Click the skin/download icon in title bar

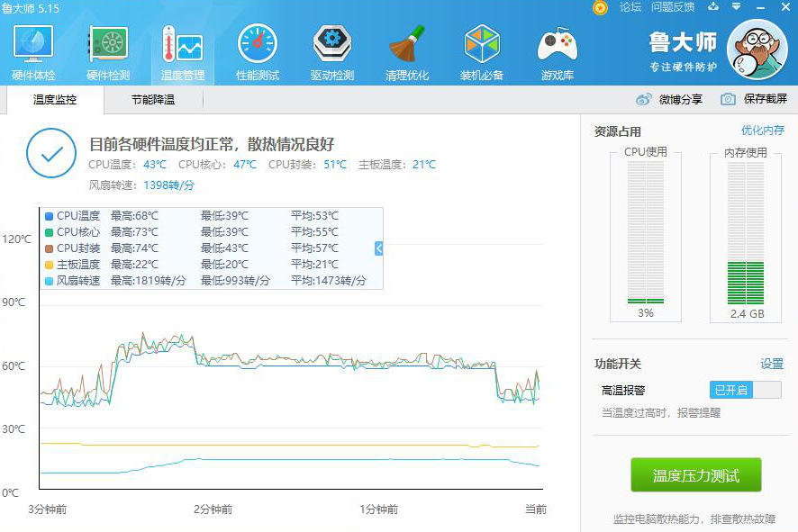coord(713,6)
